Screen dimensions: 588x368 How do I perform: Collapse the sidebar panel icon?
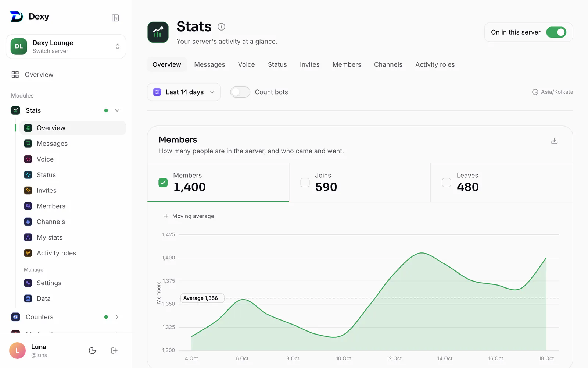point(115,18)
